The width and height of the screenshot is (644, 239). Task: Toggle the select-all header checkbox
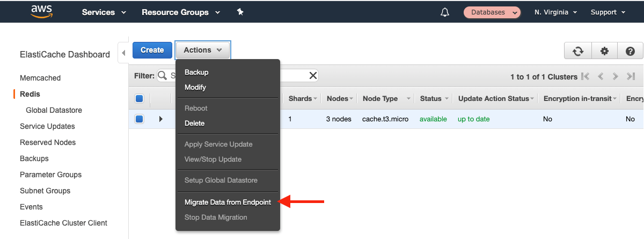[x=140, y=98]
